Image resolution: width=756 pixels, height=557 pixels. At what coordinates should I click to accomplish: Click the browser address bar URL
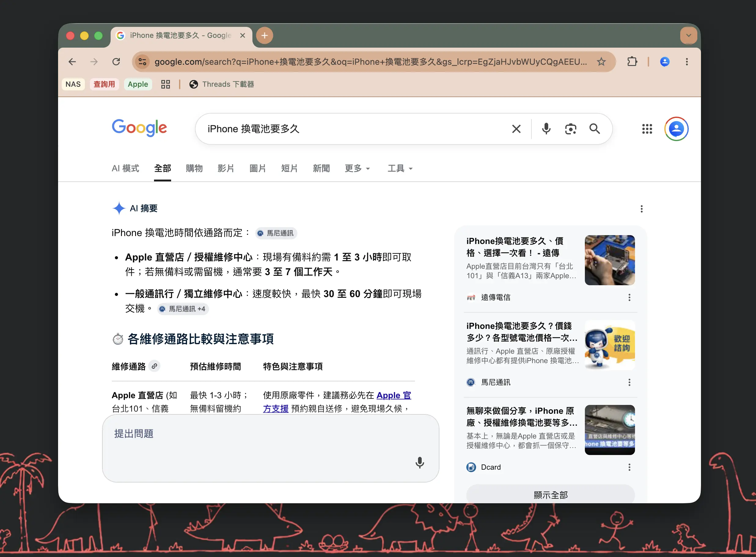pyautogui.click(x=371, y=62)
